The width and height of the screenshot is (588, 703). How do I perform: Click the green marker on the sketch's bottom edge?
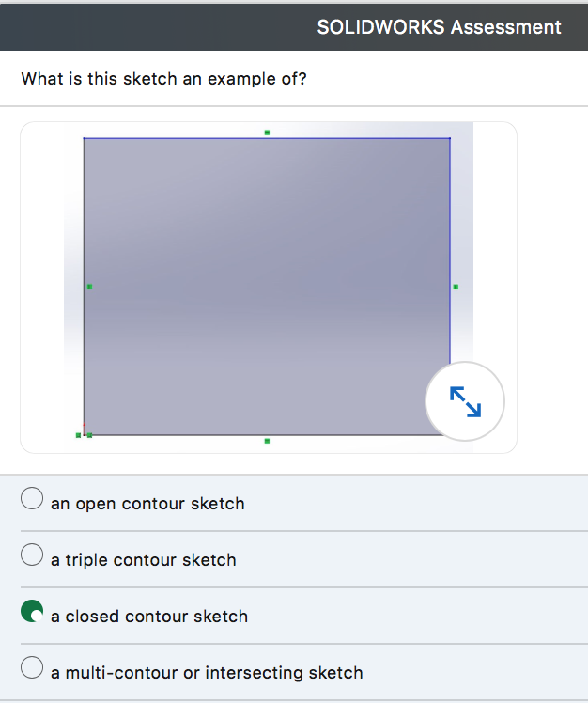[267, 441]
